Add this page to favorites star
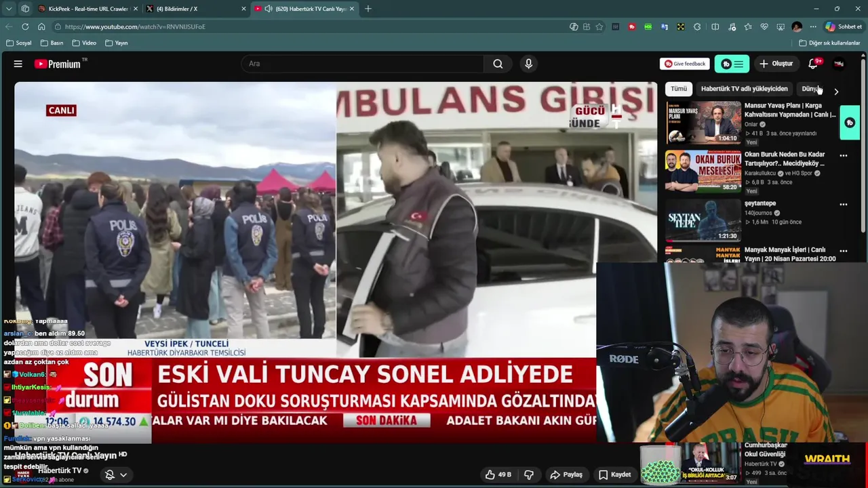The width and height of the screenshot is (868, 488). point(599,26)
